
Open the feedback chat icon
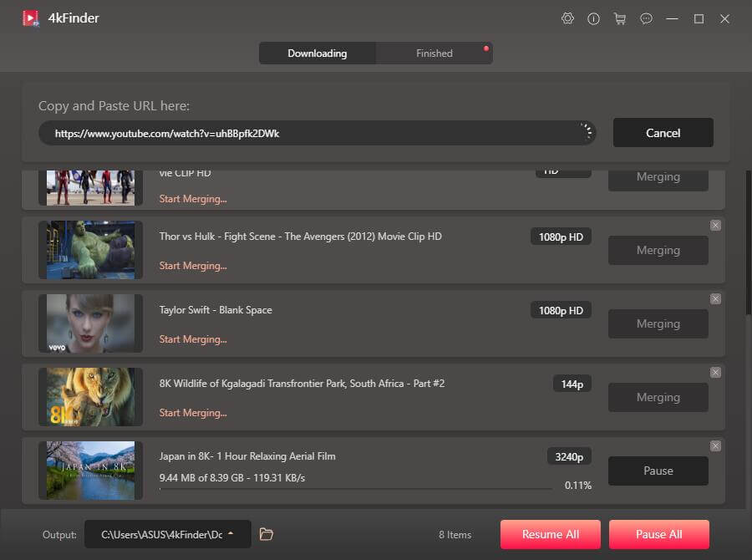click(646, 18)
